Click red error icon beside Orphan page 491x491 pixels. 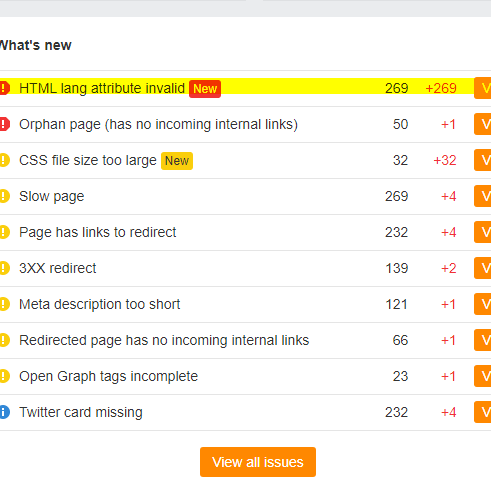click(x=4, y=124)
